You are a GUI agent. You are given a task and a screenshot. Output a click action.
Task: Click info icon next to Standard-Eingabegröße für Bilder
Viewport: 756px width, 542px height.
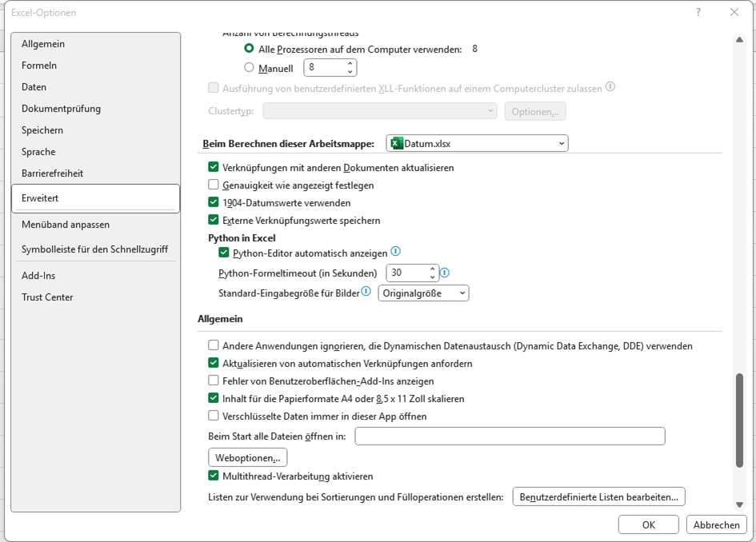click(x=366, y=293)
